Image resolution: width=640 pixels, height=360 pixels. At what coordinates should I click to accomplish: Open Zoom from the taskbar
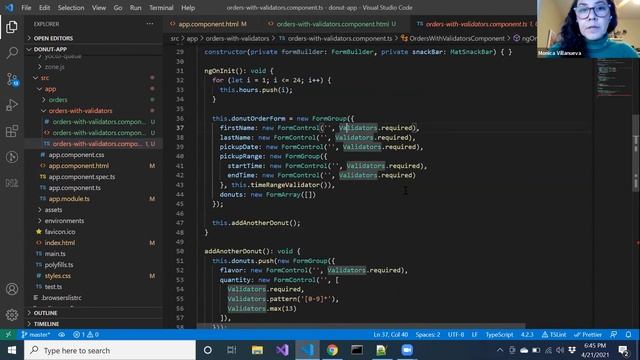407,350
